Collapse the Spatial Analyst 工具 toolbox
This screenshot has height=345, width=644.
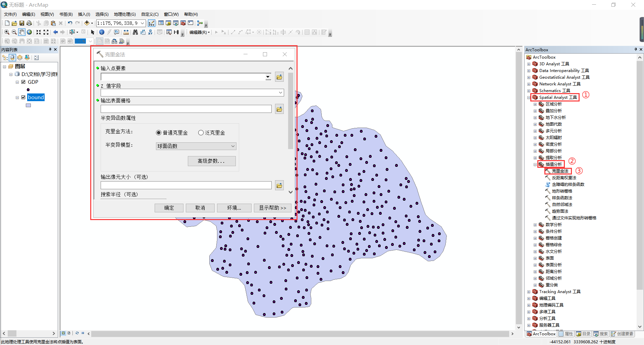[529, 97]
